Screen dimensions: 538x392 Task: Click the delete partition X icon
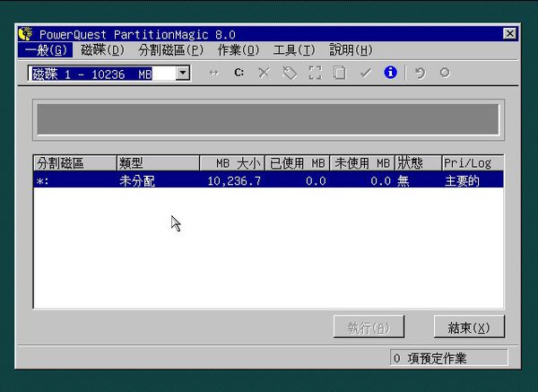point(264,73)
